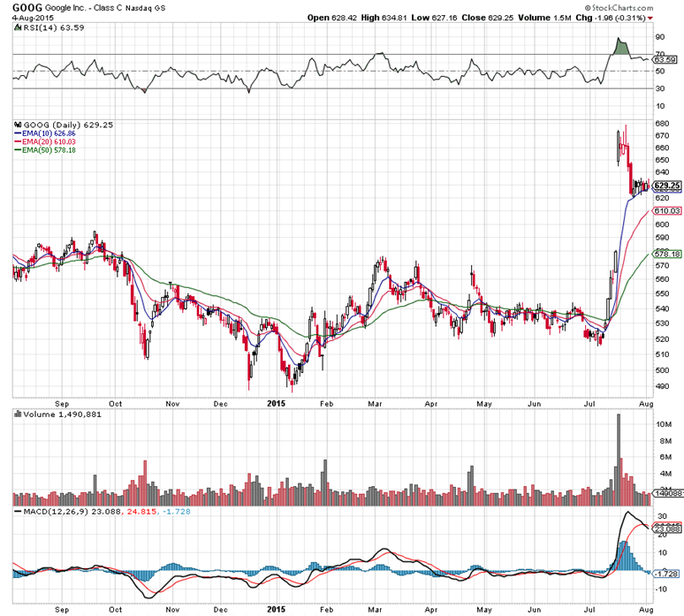The image size is (684, 616).
Task: Click the Volume legend marker icon
Action: (17, 414)
